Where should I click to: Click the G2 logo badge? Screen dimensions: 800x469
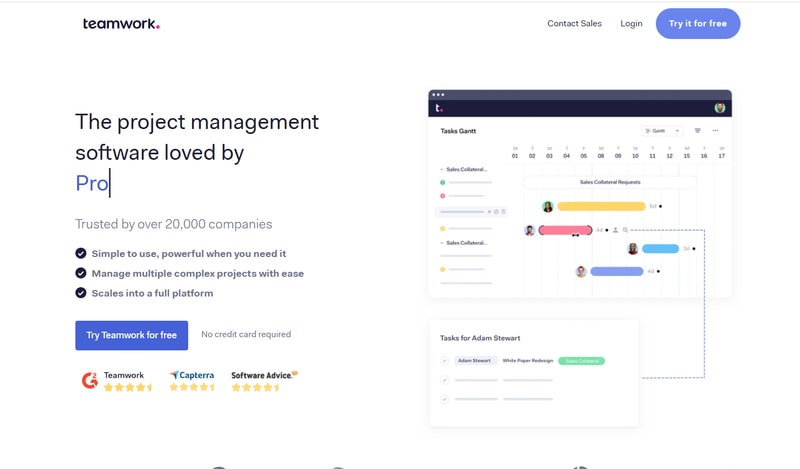[x=90, y=380]
